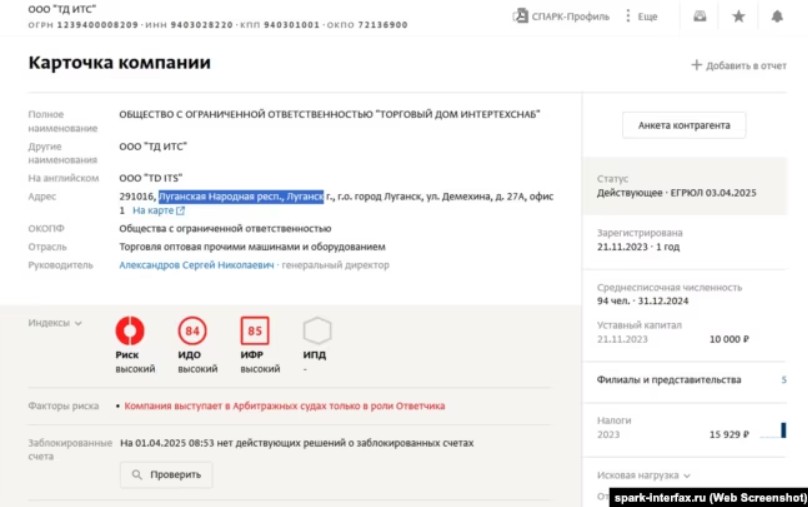The width and height of the screenshot is (808, 507).
Task: Open the СПАРК-Профиль PDF document
Action: [x=561, y=16]
